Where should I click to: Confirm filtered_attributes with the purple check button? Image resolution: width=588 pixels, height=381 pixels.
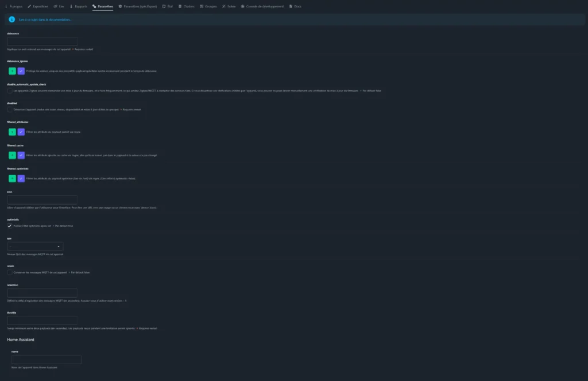21,132
